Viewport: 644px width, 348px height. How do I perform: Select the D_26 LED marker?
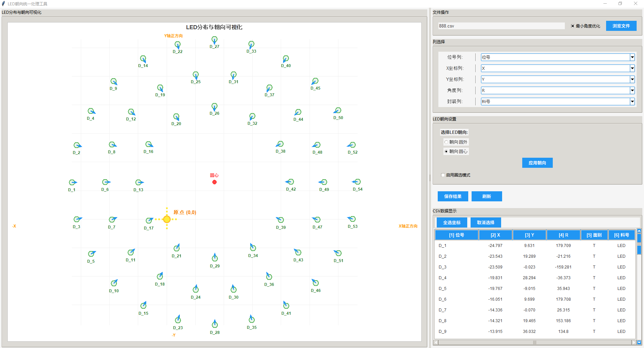tap(214, 106)
